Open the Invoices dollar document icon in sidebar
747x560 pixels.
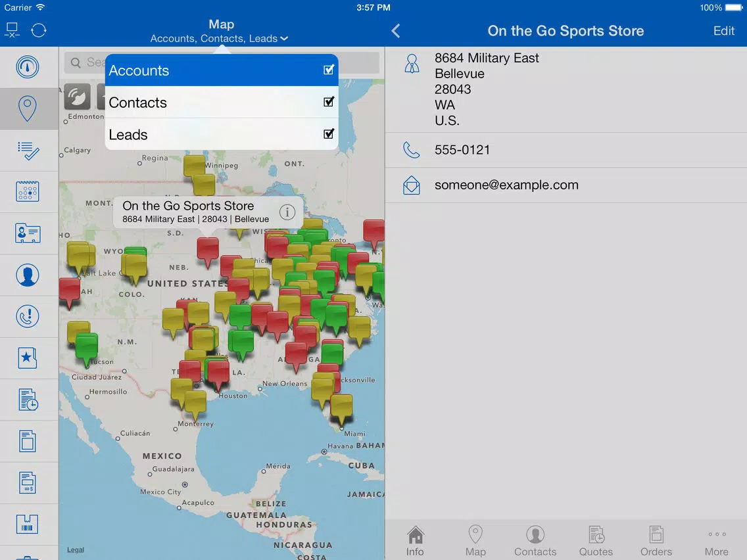coord(28,482)
